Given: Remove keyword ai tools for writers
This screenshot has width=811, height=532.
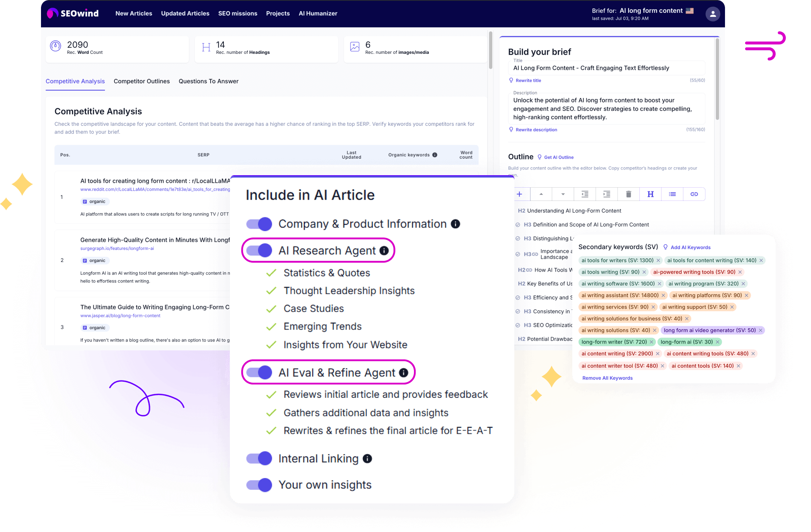Looking at the screenshot, I should (658, 260).
